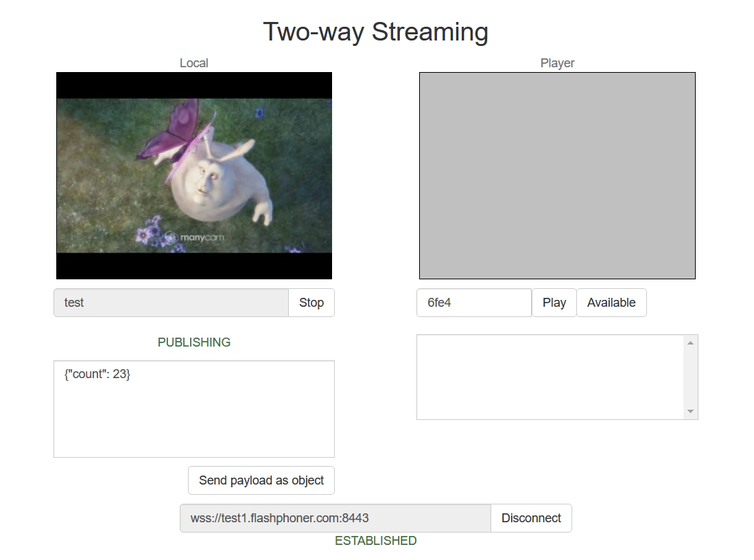754x560 pixels.
Task: Select the empty received-data text area
Action: (x=550, y=377)
